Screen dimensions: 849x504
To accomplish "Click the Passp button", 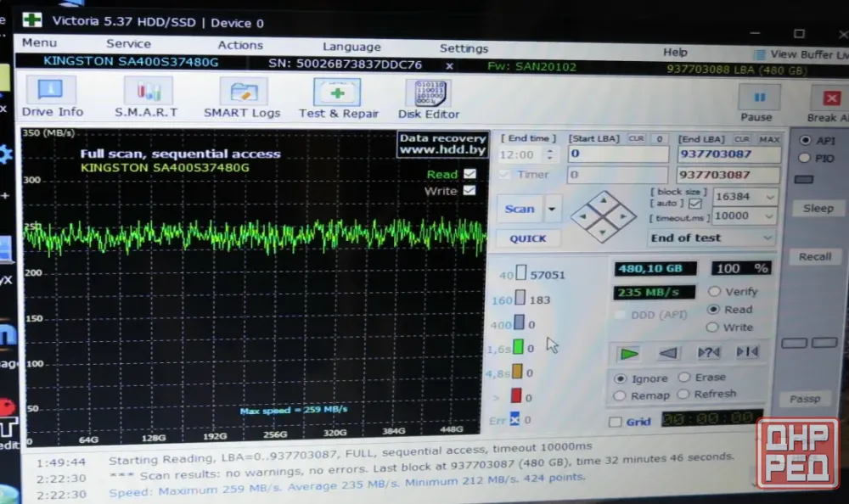I will click(x=805, y=399).
